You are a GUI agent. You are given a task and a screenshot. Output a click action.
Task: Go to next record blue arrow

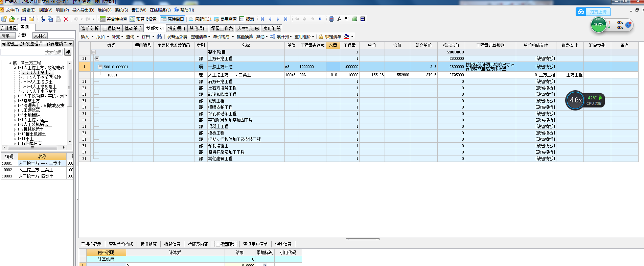[278, 19]
